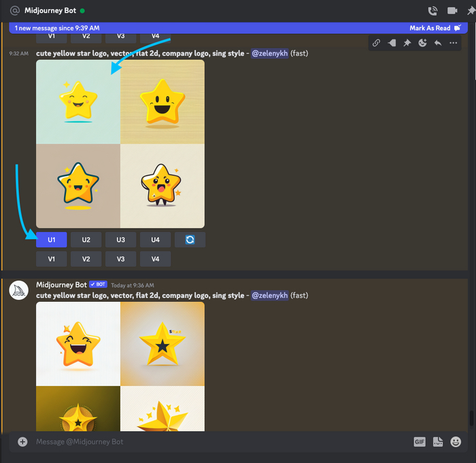Click Midjourney Bot title in the header
This screenshot has height=463, width=476.
pos(50,11)
